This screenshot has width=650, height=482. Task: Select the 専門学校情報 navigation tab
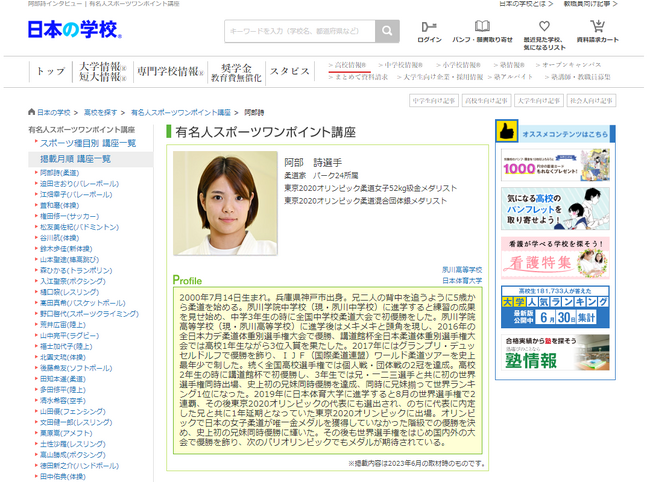[x=168, y=71]
